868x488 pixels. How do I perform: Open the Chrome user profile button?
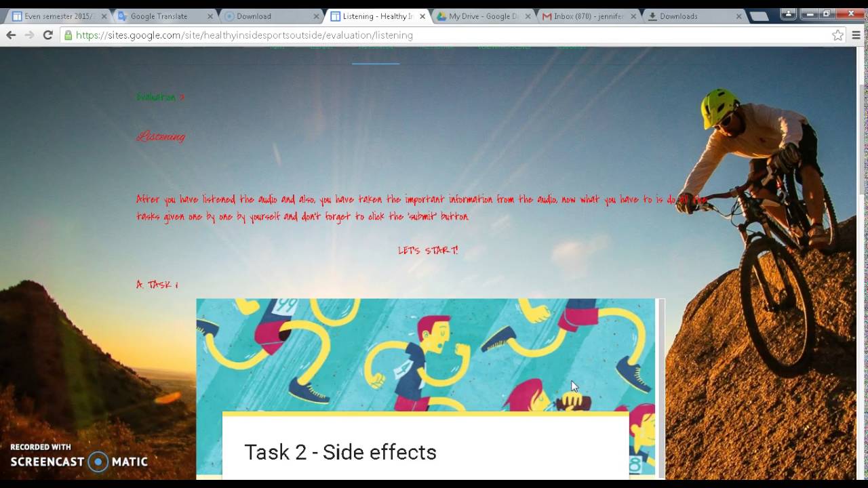pos(788,14)
